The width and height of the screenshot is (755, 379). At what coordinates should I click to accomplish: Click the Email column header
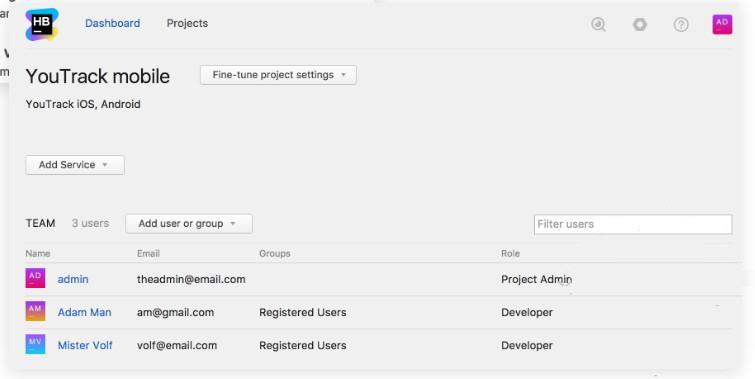point(148,253)
